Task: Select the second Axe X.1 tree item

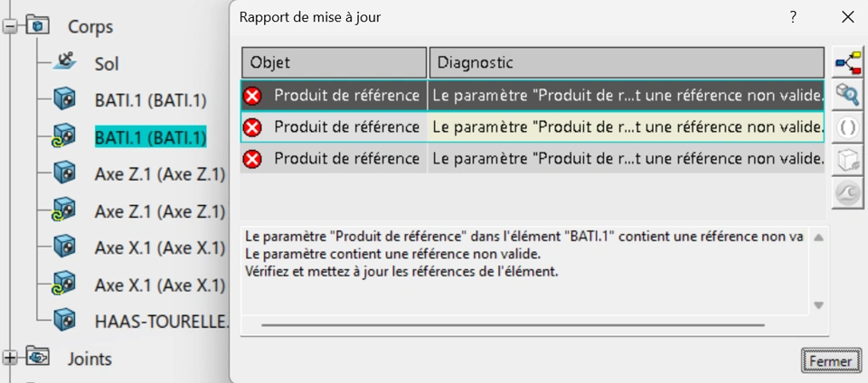Action: (159, 285)
